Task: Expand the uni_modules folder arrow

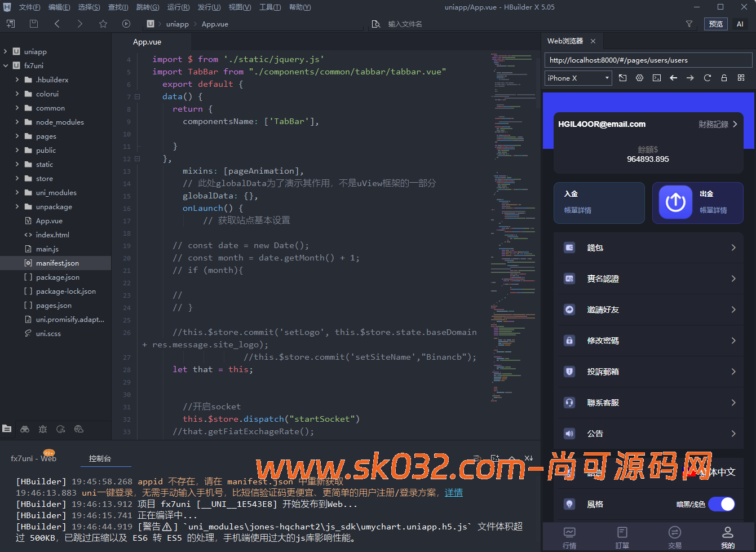Action: 17,192
